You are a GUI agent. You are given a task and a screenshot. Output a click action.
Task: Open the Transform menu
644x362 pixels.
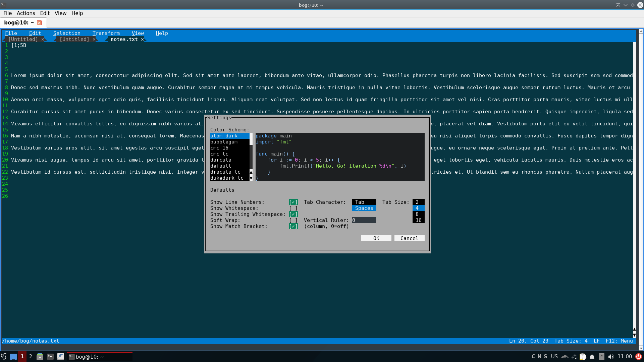[x=106, y=33]
